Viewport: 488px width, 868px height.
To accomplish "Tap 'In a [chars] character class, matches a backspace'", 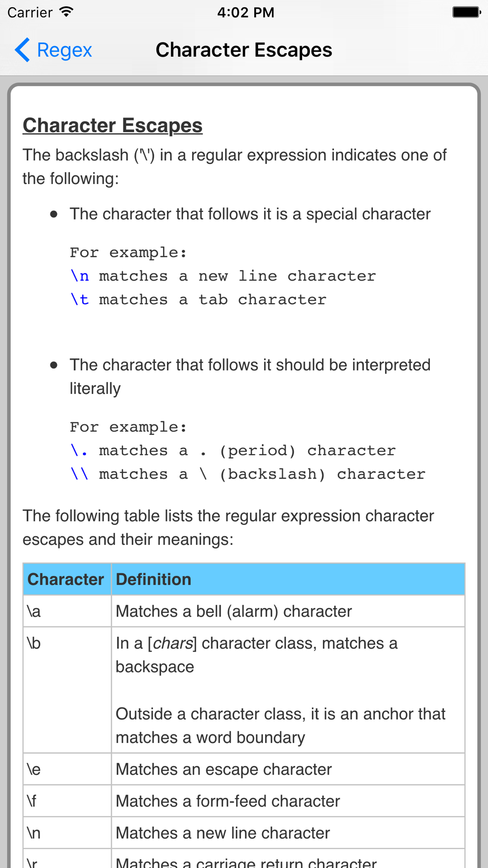I will tap(257, 655).
